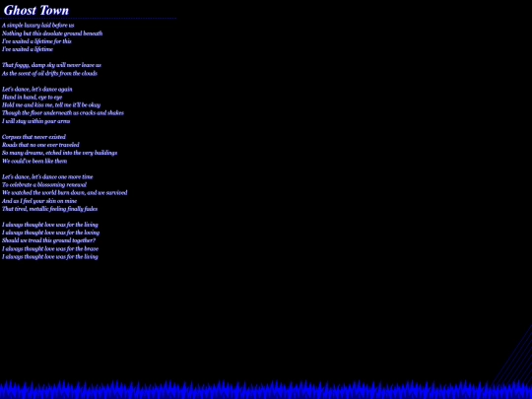Click 'We watched the world burn down, and we survived'
The image size is (532, 399).
(x=65, y=192)
